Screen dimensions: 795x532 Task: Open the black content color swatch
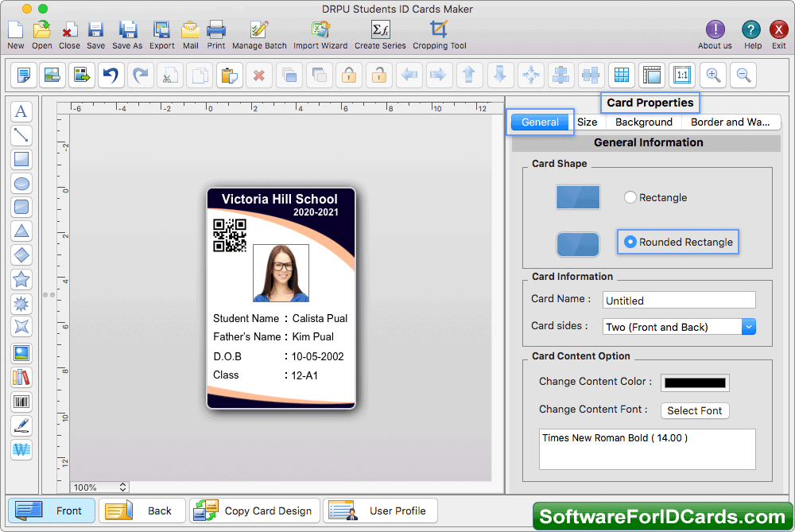(695, 383)
